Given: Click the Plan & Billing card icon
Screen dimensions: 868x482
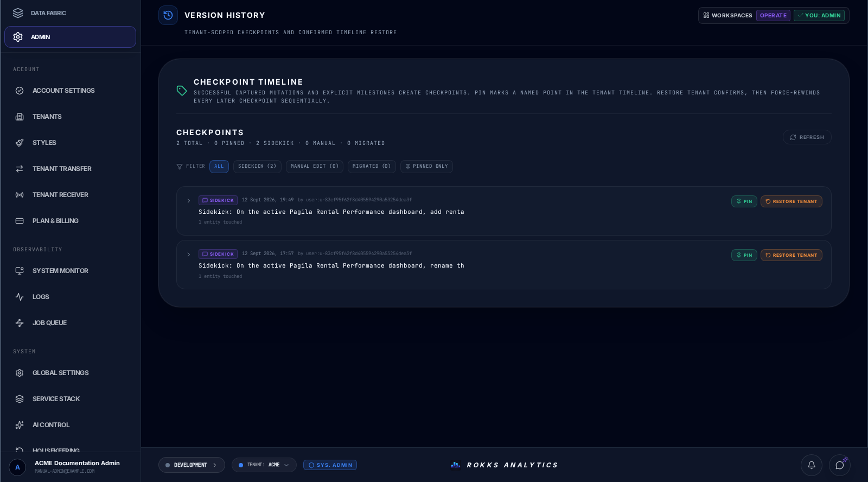Looking at the screenshot, I should point(20,221).
